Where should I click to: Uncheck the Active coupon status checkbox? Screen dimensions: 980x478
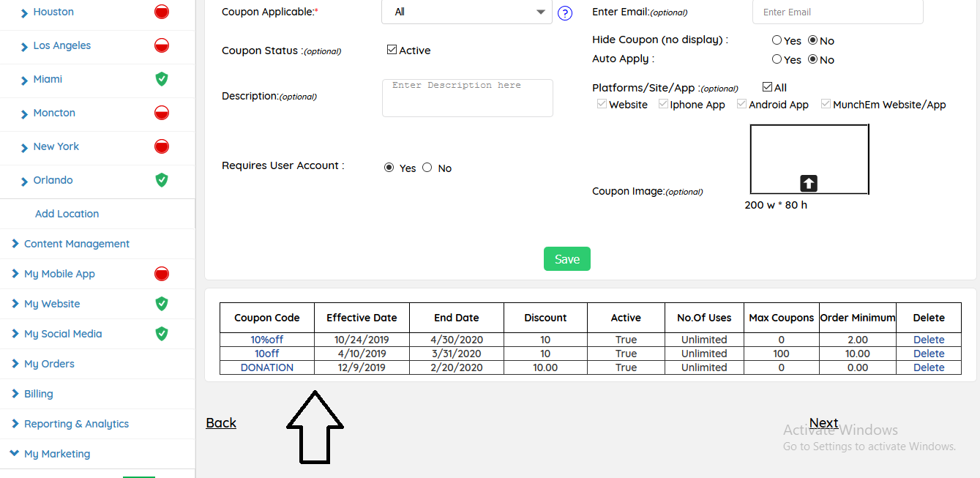[x=392, y=50]
